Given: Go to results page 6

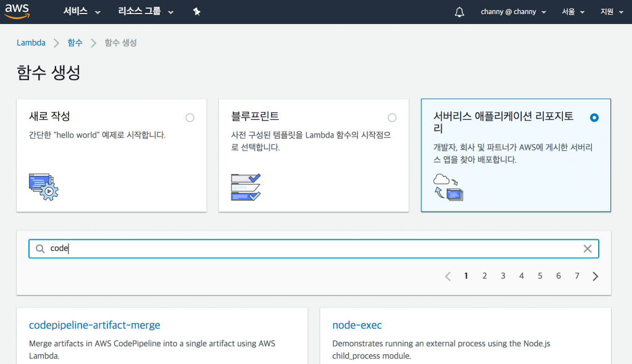Looking at the screenshot, I should click(558, 276).
